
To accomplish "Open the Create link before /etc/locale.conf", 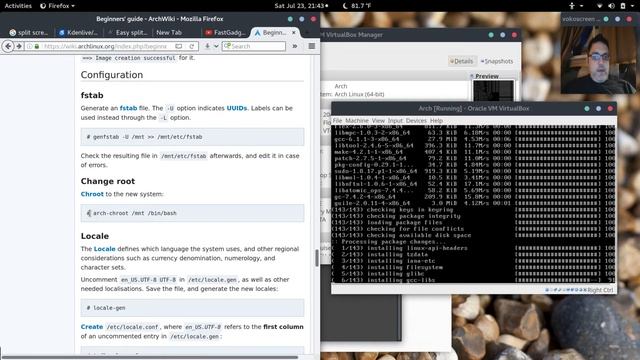I will tap(92, 327).
